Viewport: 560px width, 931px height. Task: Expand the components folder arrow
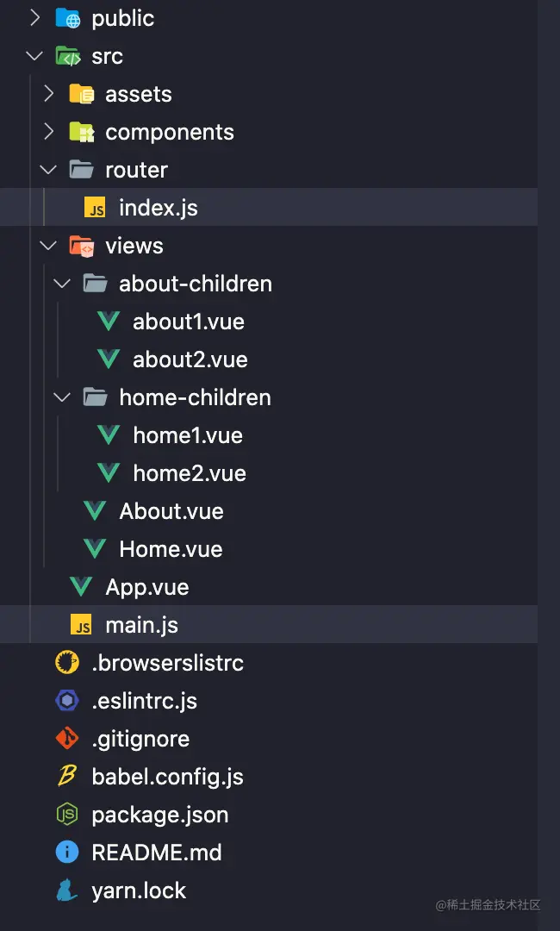coord(48,132)
